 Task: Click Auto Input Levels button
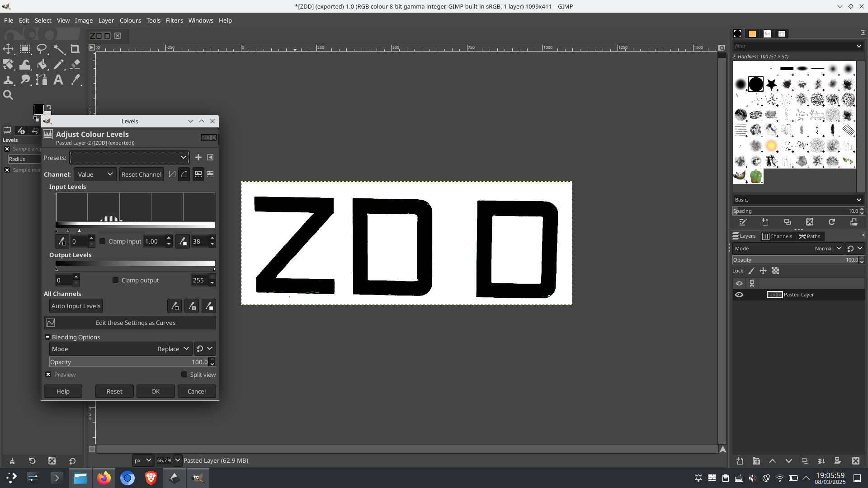(75, 306)
